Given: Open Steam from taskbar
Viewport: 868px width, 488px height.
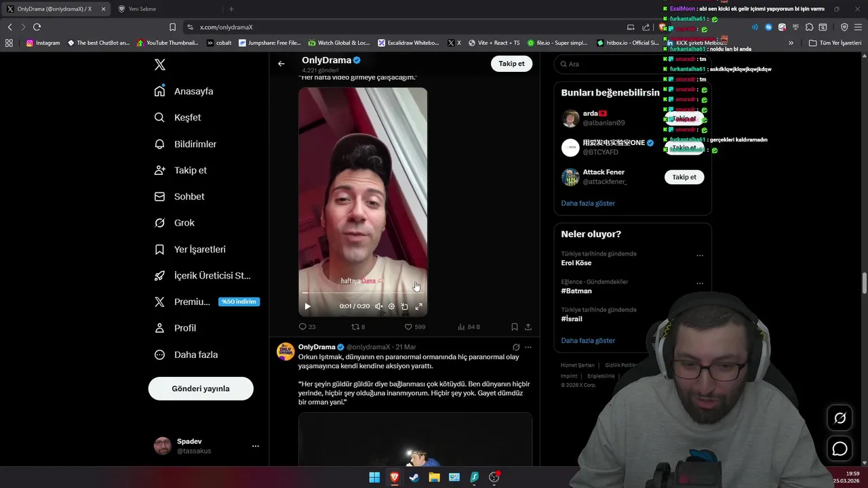Looking at the screenshot, I should tap(414, 477).
